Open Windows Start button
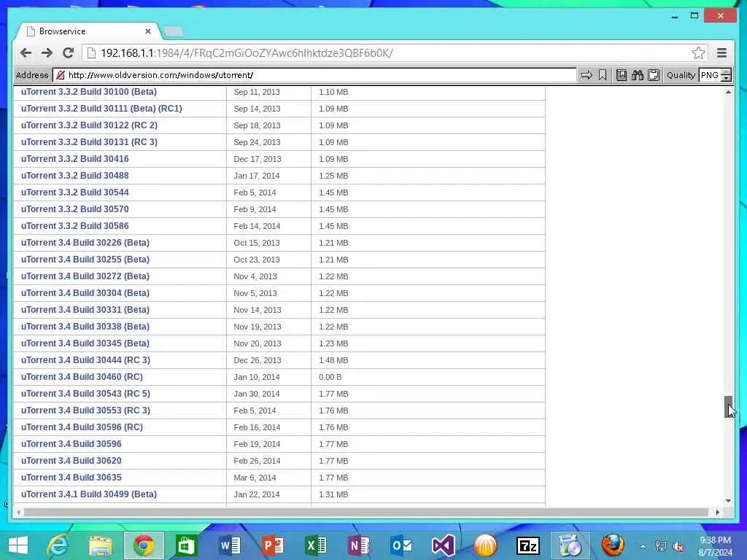Image resolution: width=747 pixels, height=560 pixels. (x=18, y=545)
